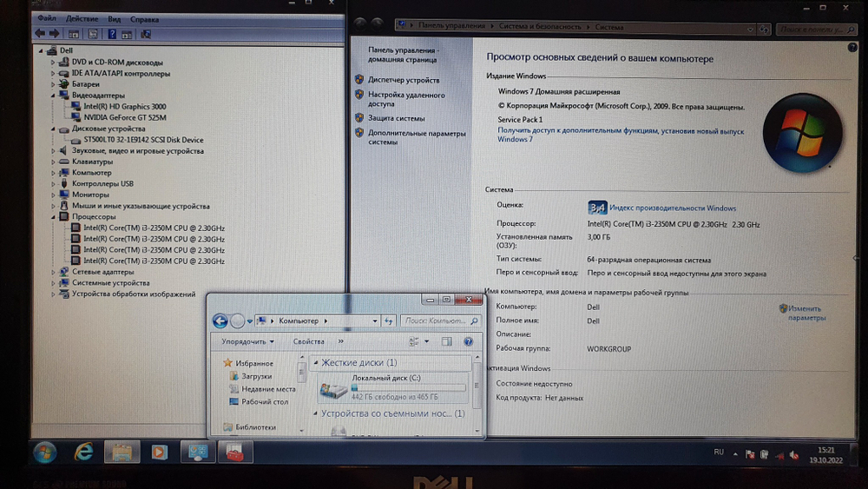The image size is (868, 489).
Task: Select Мыши и иные указывающие устройства
Action: point(141,206)
